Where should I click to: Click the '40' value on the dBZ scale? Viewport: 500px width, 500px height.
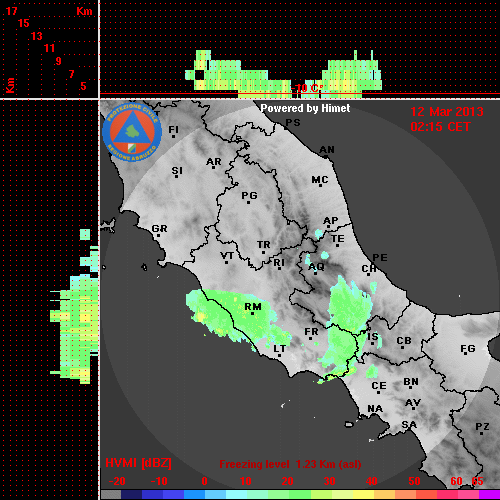[x=371, y=481]
